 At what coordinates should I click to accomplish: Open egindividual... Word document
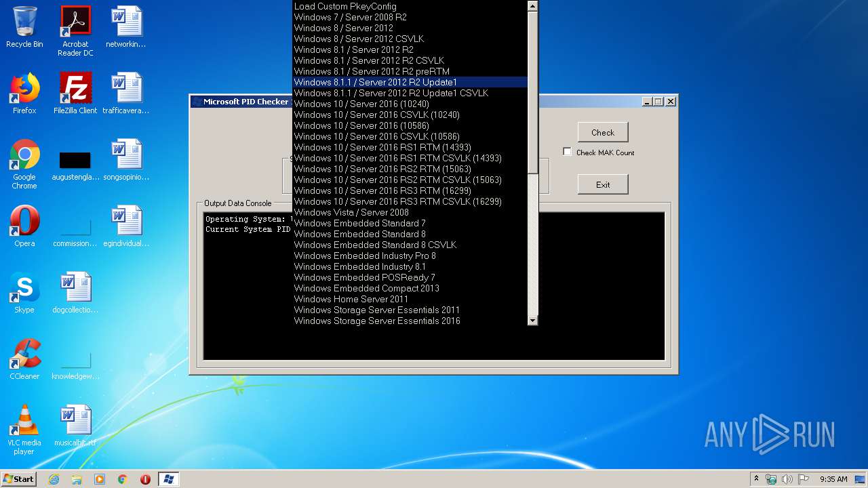coord(126,226)
